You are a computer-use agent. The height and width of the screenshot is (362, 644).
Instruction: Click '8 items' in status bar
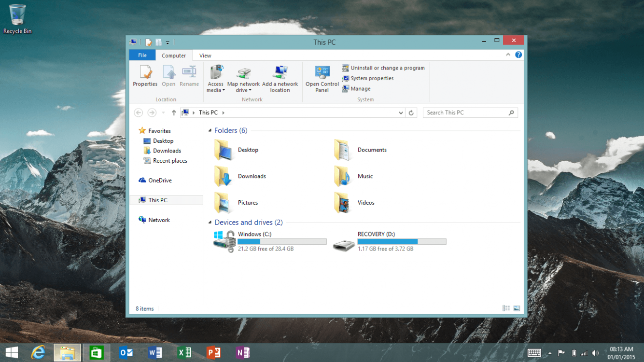point(145,309)
